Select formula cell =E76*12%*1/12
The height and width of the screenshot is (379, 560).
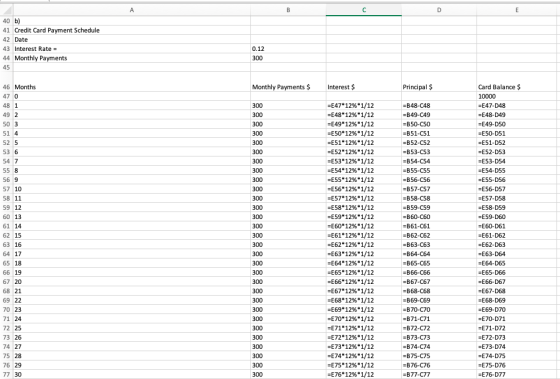tap(364, 374)
